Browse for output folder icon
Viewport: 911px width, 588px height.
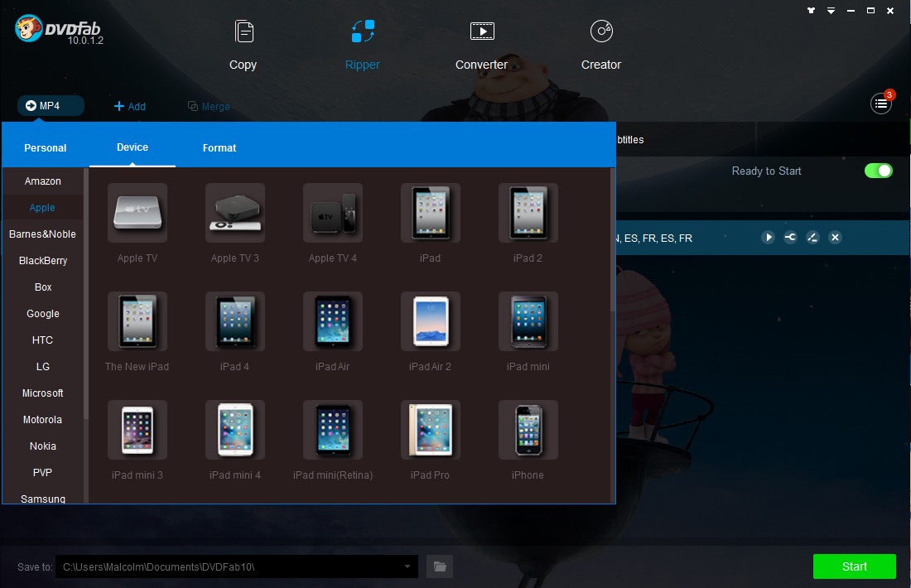[x=440, y=566]
